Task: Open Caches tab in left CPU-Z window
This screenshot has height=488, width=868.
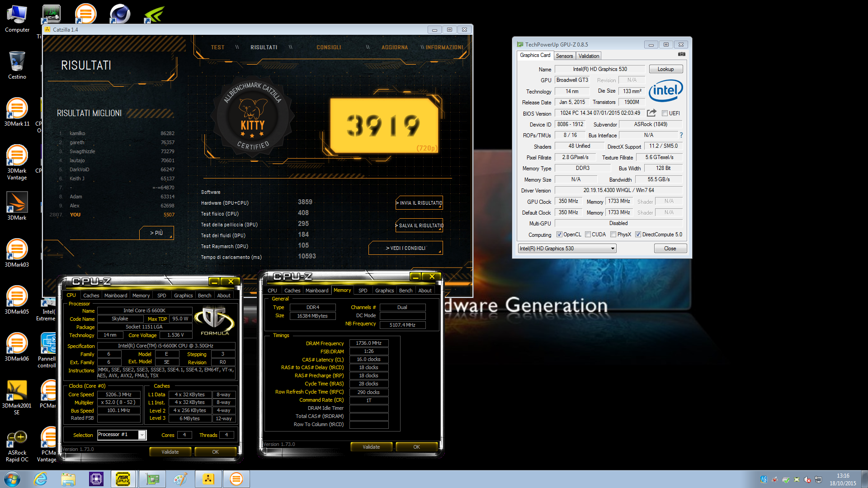Action: [91, 296]
